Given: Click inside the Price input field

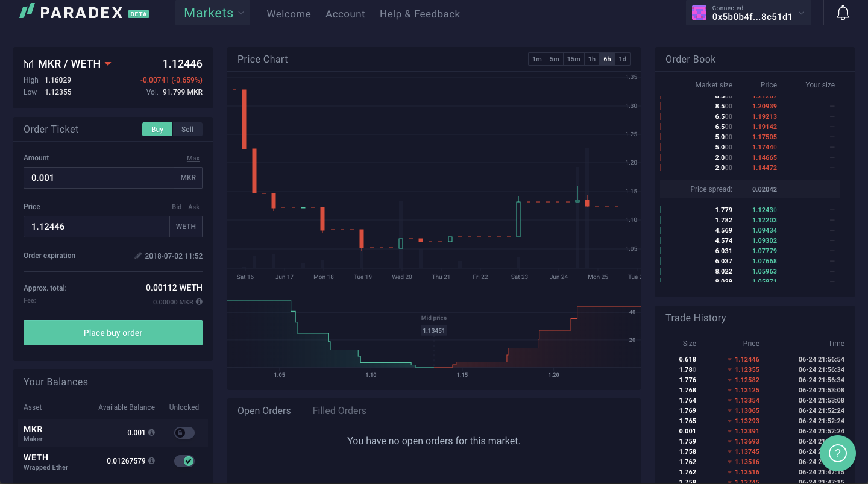Looking at the screenshot, I should point(96,226).
